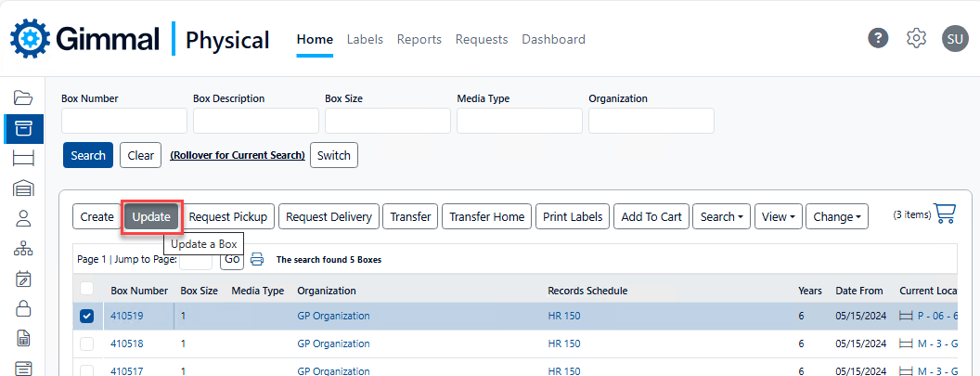Check the checkbox for box 410518
980x376 pixels.
[x=87, y=344]
